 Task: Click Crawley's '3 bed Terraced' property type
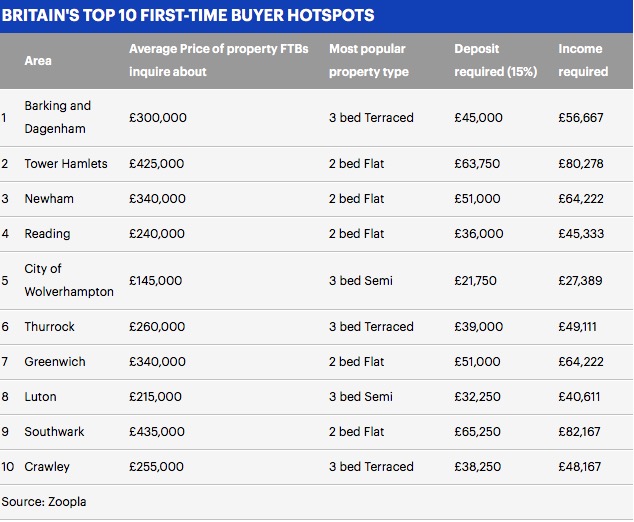(370, 466)
